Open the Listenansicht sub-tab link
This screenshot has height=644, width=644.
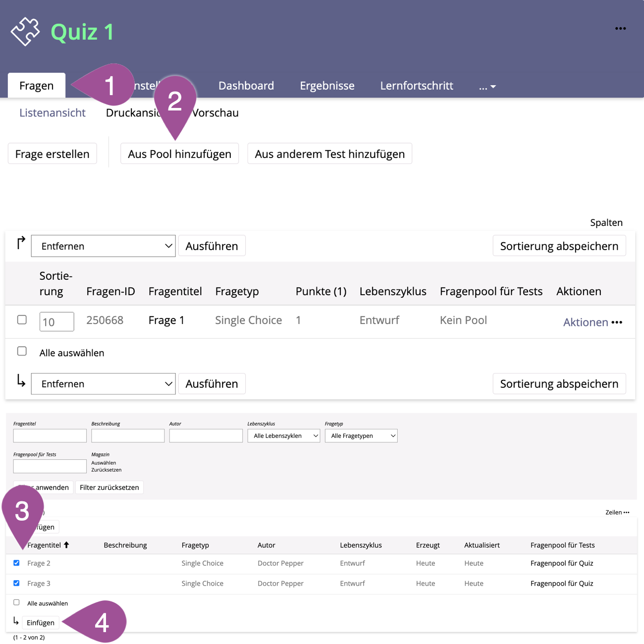53,113
